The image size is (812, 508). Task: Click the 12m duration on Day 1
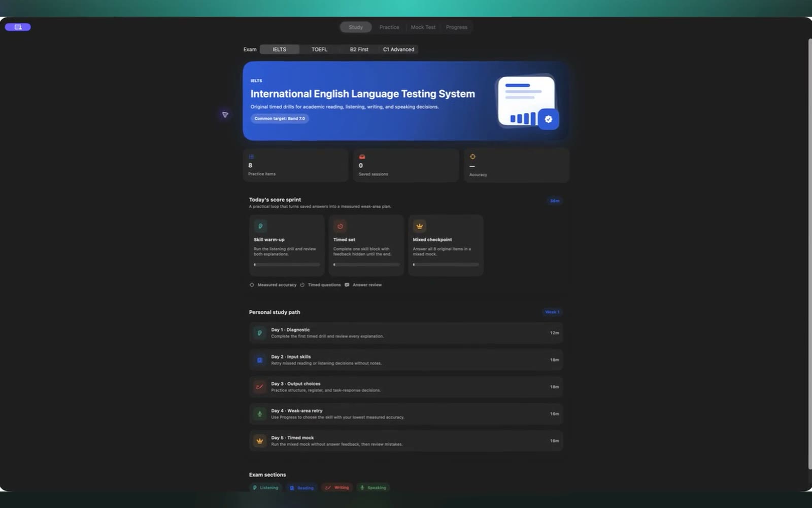coord(554,333)
